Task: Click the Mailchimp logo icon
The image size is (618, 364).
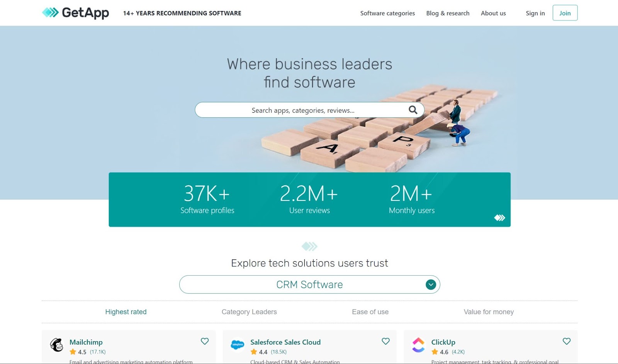Action: pyautogui.click(x=57, y=345)
